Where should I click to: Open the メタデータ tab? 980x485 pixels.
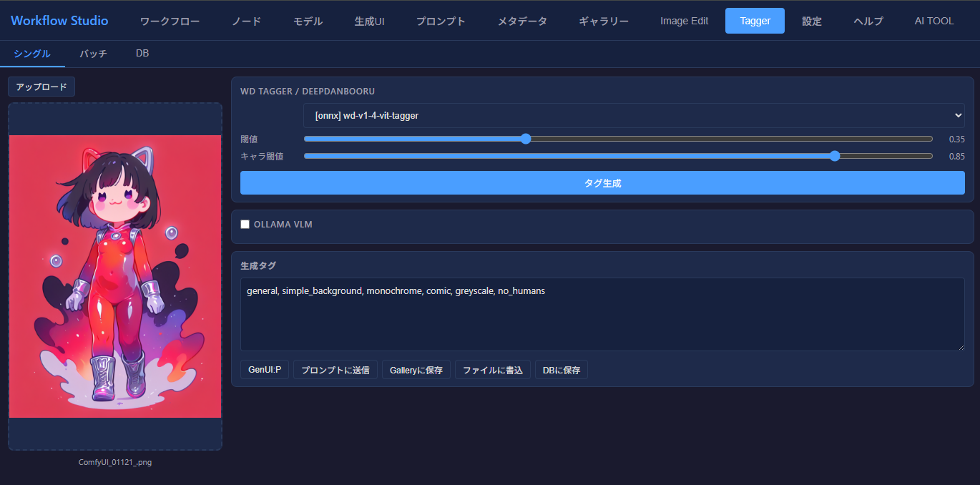[522, 21]
